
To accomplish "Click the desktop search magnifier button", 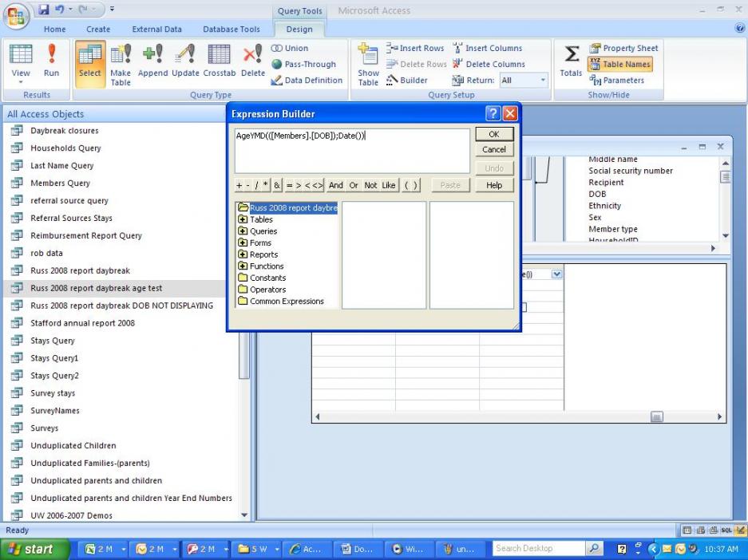I will (594, 549).
